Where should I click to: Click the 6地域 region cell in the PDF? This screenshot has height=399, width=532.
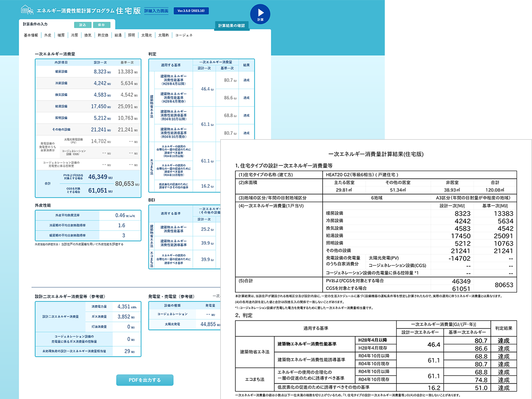click(377, 198)
